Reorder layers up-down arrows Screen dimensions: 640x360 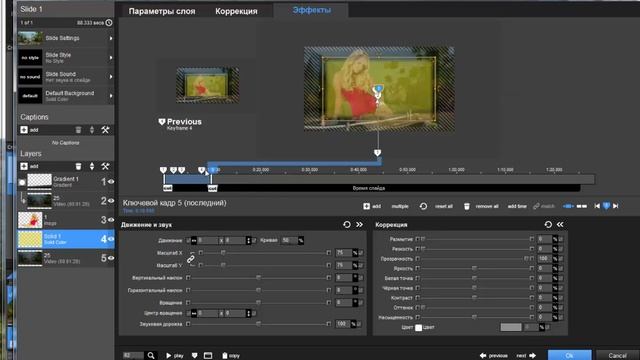point(92,166)
